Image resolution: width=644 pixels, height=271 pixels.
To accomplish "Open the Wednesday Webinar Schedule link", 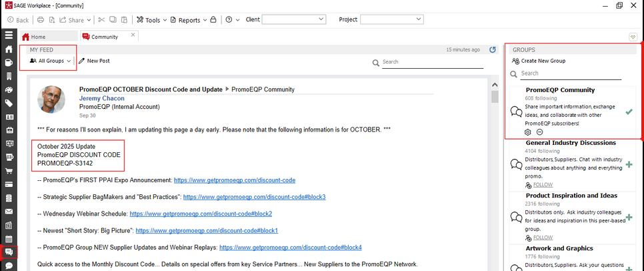I will [201, 214].
